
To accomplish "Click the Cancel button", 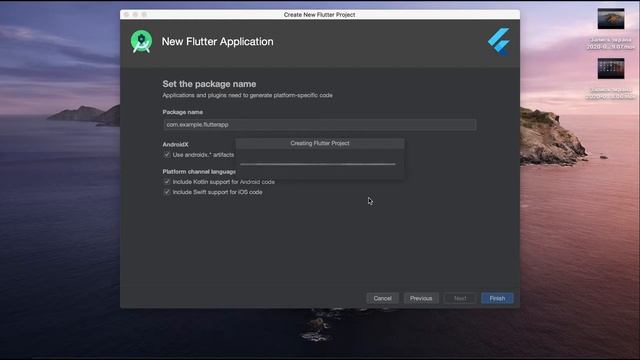I will (x=382, y=298).
